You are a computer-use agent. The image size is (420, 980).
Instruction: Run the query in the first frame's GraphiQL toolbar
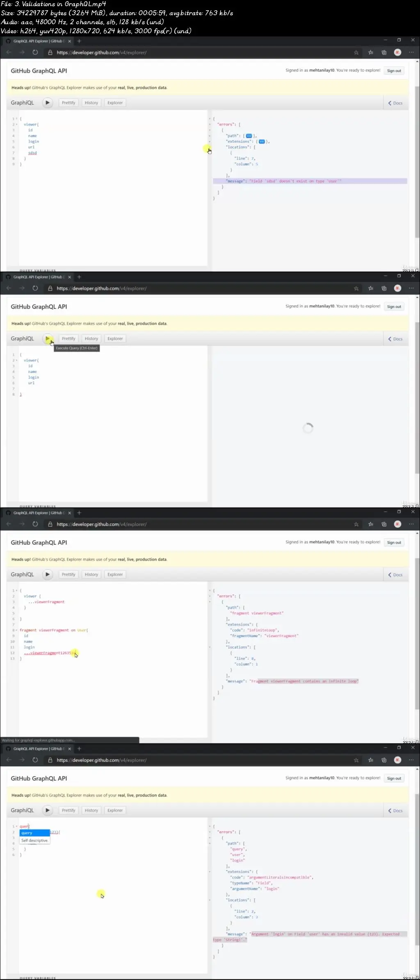pos(48,103)
